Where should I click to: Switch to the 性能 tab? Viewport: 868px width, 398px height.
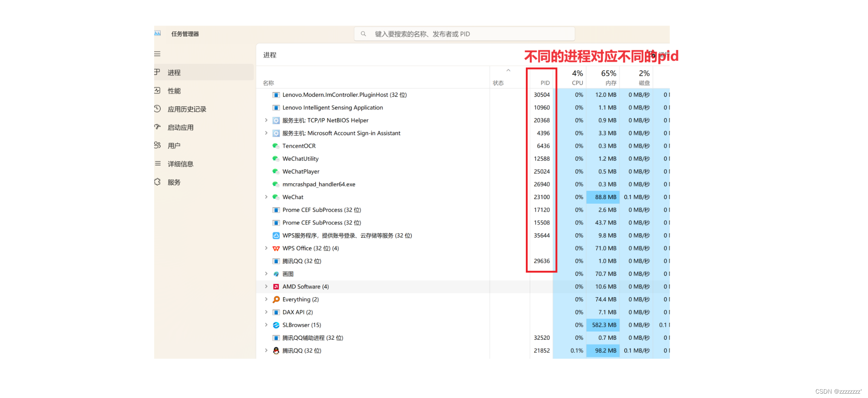point(204,90)
